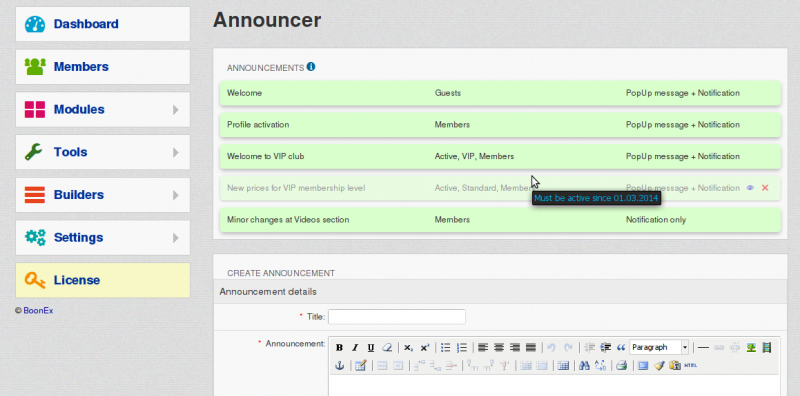Click the announcement Title input field
The width and height of the screenshot is (800, 396).
pyautogui.click(x=397, y=316)
